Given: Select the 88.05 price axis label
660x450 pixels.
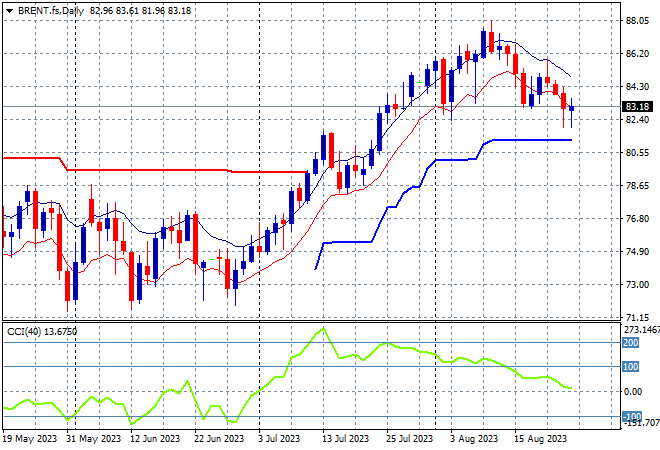Looking at the screenshot, I should click(637, 21).
